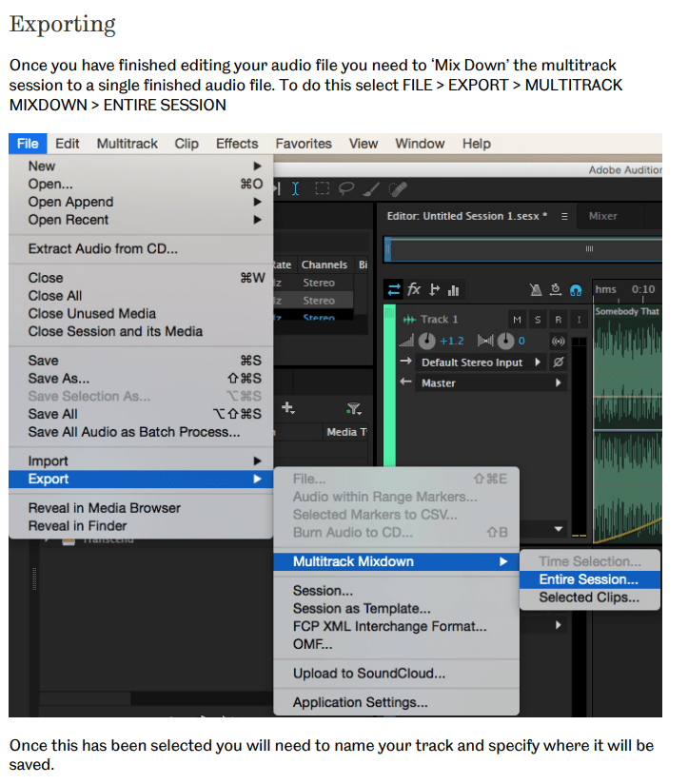This screenshot has width=688, height=784.
Task: Mute Track 1 with M button
Action: (517, 320)
